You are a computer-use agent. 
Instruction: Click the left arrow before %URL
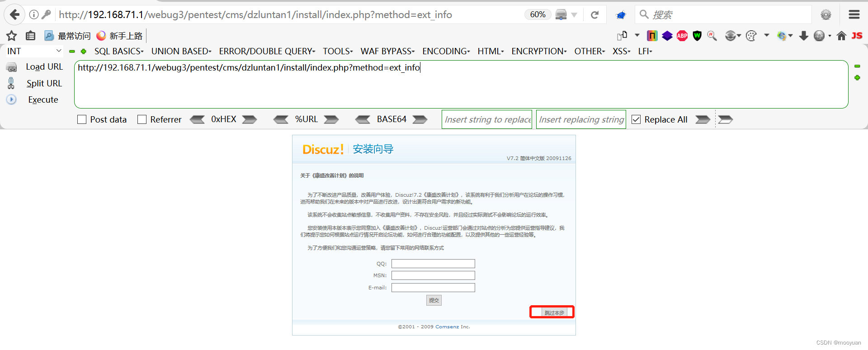pos(281,119)
